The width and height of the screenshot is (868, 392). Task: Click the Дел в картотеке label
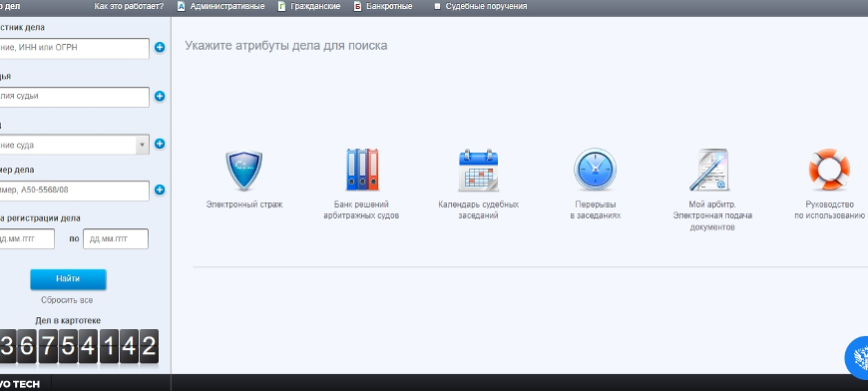pyautogui.click(x=68, y=320)
